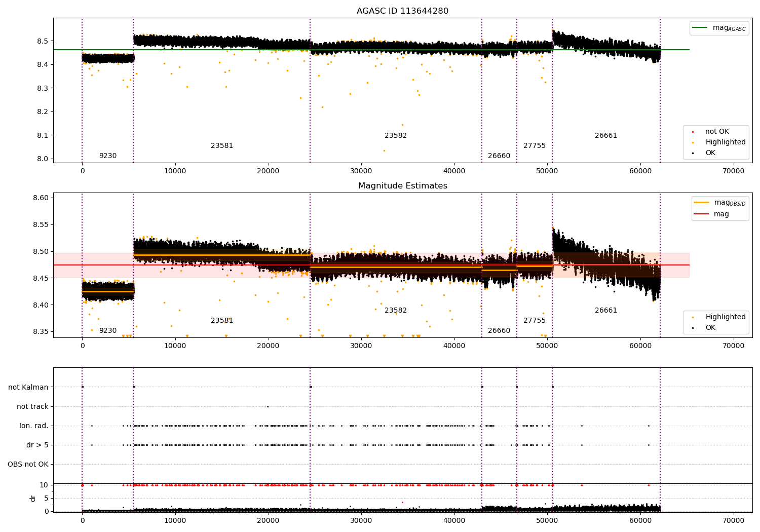Select obsid 9230 label in Magnitude Estimates plot

(x=108, y=331)
